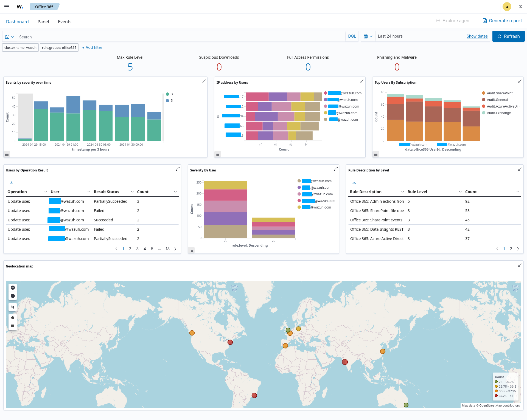Screen dimensions: 527x420
Task: Zoom out on the Geolocation map
Action: click(x=13, y=296)
